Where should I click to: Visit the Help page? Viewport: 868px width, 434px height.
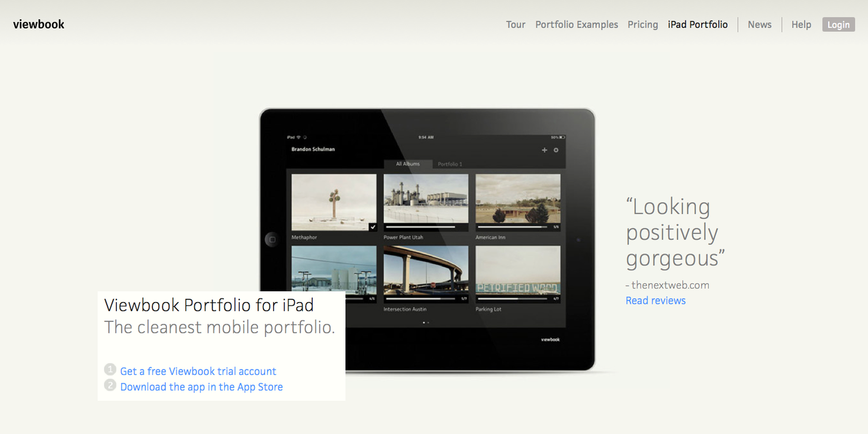pyautogui.click(x=801, y=25)
